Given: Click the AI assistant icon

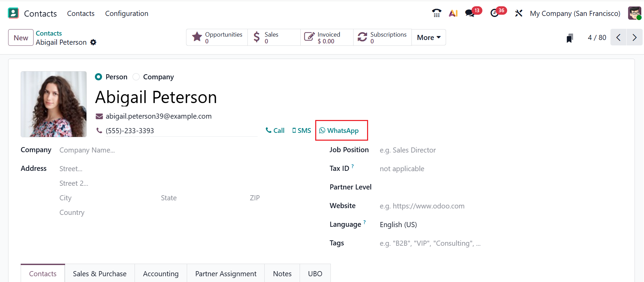Looking at the screenshot, I should point(453,13).
